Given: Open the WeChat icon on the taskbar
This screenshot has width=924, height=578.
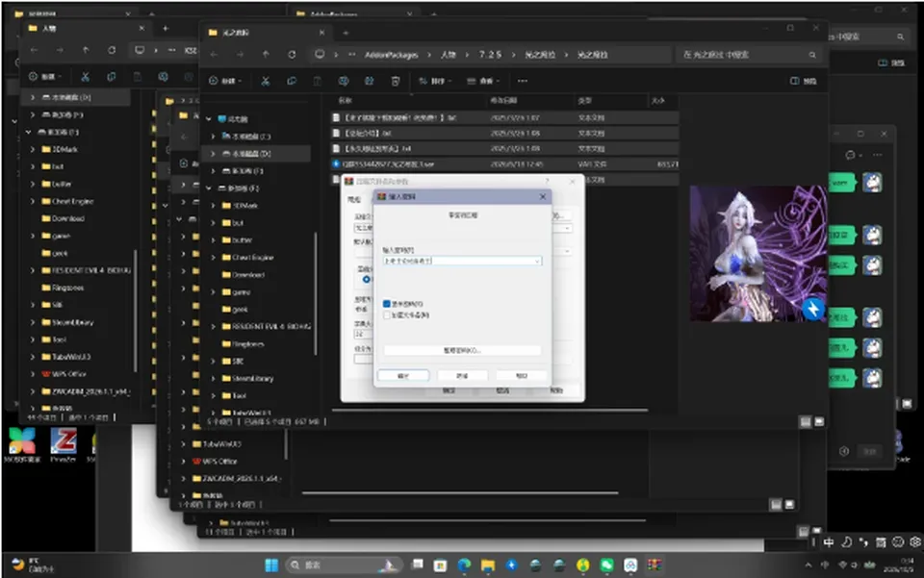Looking at the screenshot, I should [607, 565].
